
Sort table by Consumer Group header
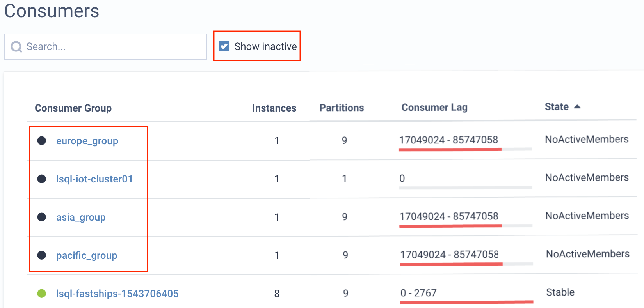tap(73, 108)
